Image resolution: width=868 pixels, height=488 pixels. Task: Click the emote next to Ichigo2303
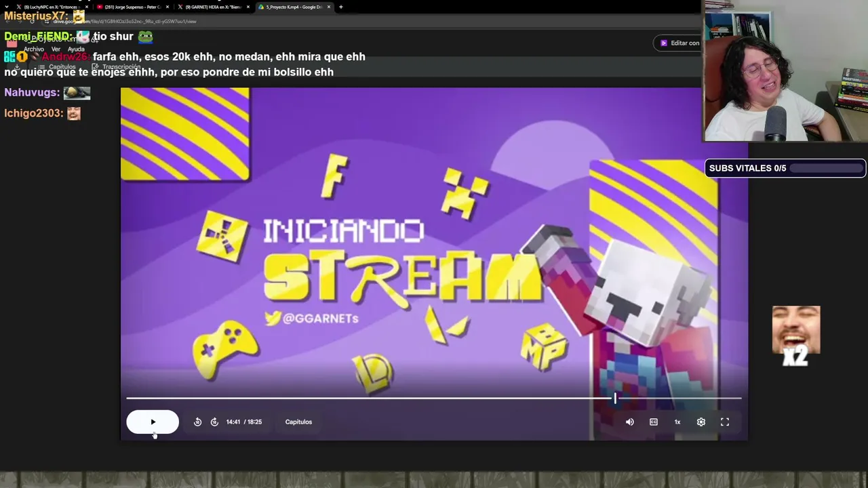click(74, 113)
